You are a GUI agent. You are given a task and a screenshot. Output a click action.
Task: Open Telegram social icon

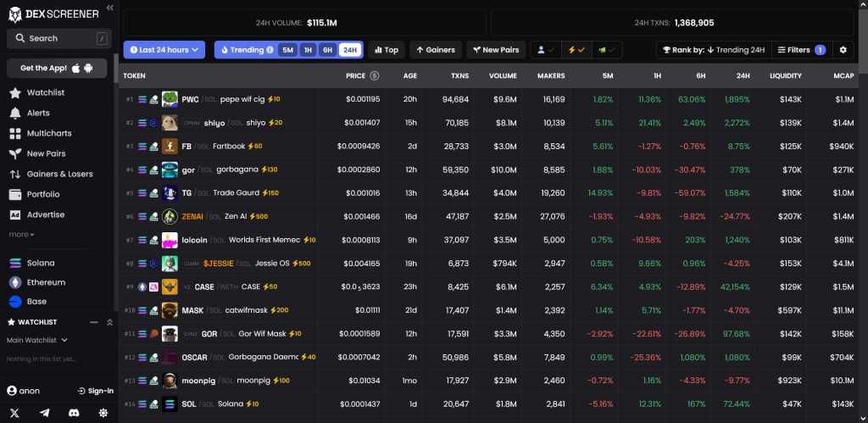[44, 413]
